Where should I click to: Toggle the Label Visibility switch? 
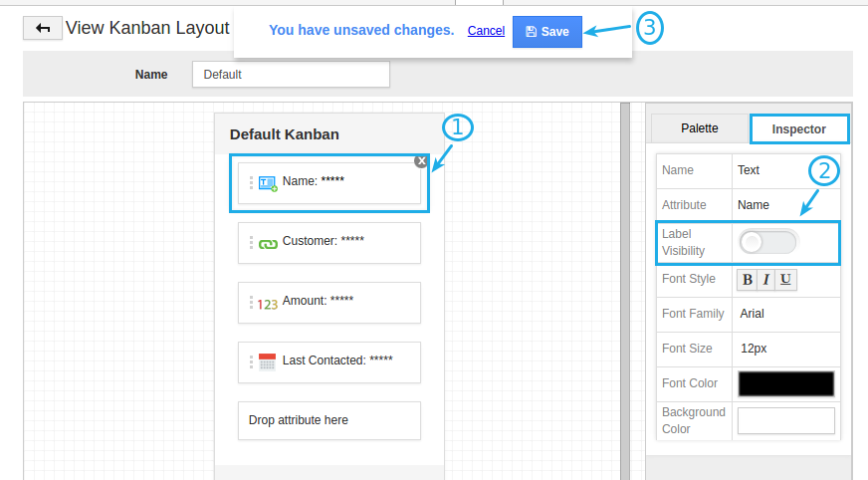pos(768,242)
